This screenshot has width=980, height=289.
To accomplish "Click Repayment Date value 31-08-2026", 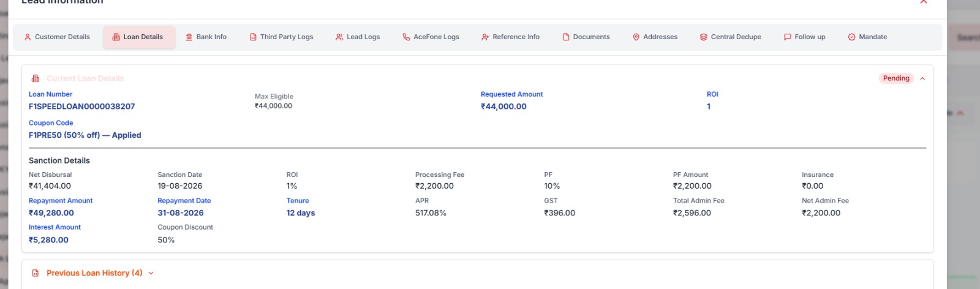I will tap(181, 213).
